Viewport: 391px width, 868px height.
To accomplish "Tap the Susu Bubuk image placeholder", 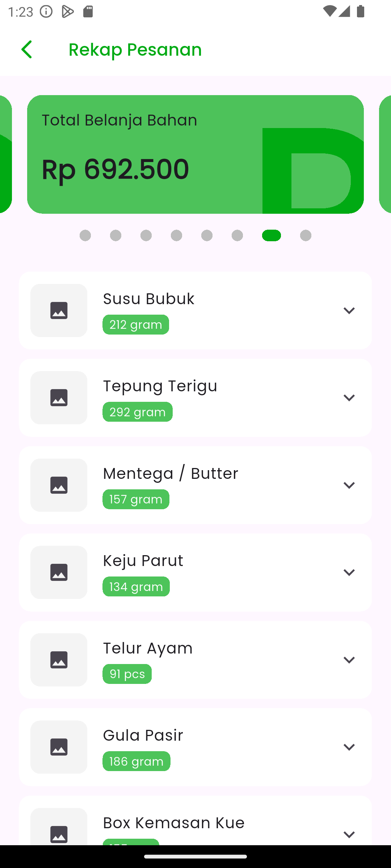I will 59,310.
